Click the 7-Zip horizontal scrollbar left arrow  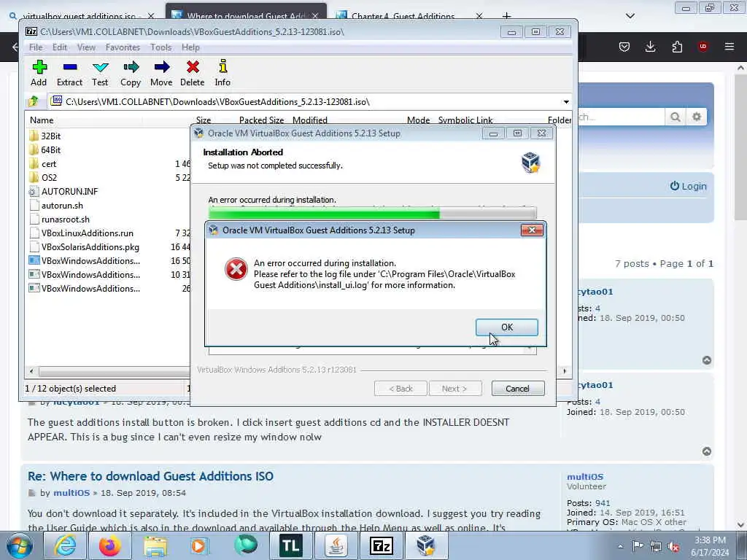tap(31, 371)
